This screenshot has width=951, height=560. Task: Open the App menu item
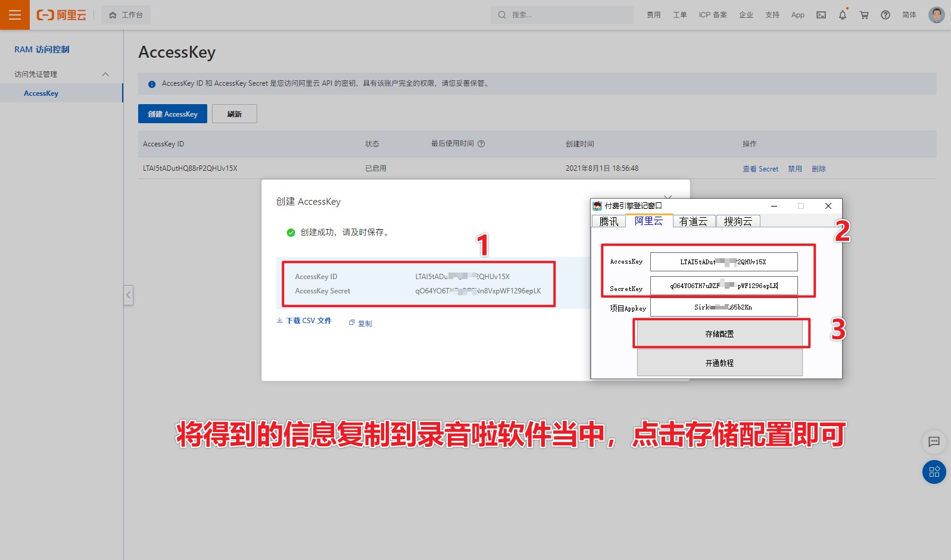(798, 15)
